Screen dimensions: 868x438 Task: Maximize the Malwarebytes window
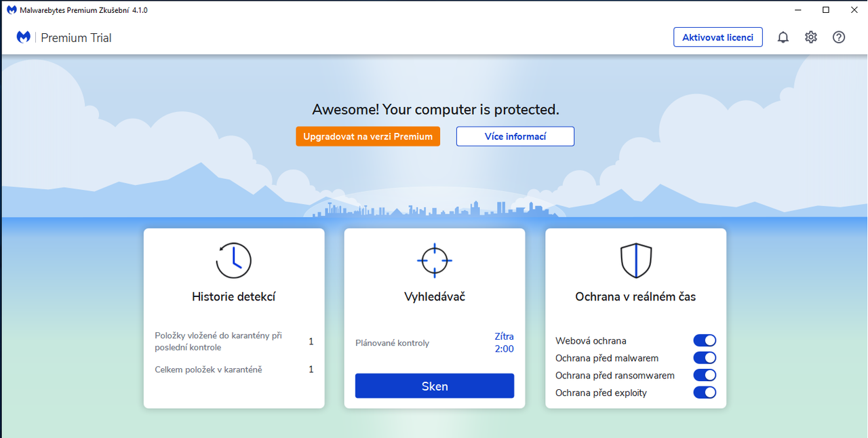click(825, 10)
